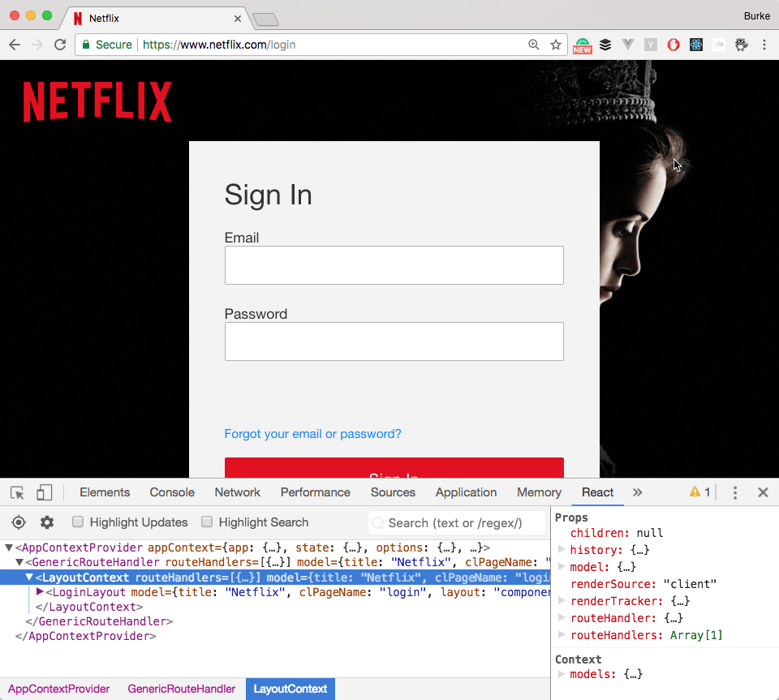Click the puzzle-gear extension icon
The image size is (779, 700).
(x=742, y=45)
